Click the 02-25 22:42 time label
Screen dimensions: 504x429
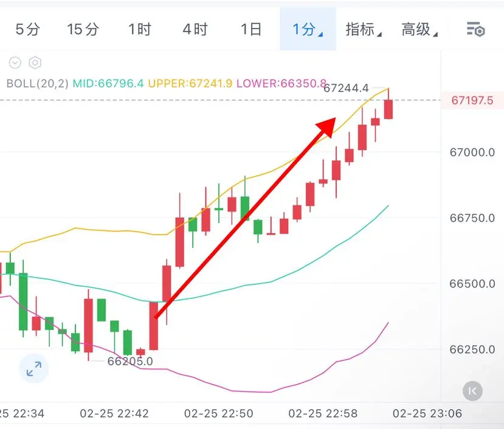pos(114,413)
